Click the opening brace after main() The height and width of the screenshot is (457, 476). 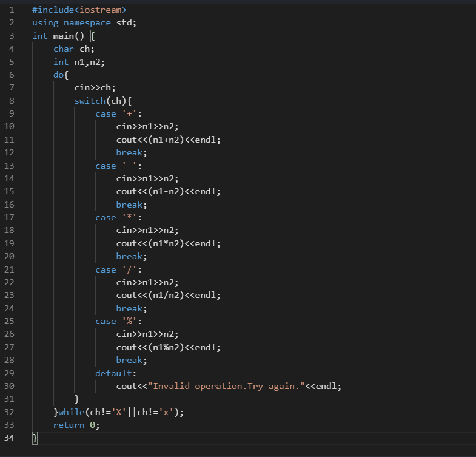pos(92,36)
